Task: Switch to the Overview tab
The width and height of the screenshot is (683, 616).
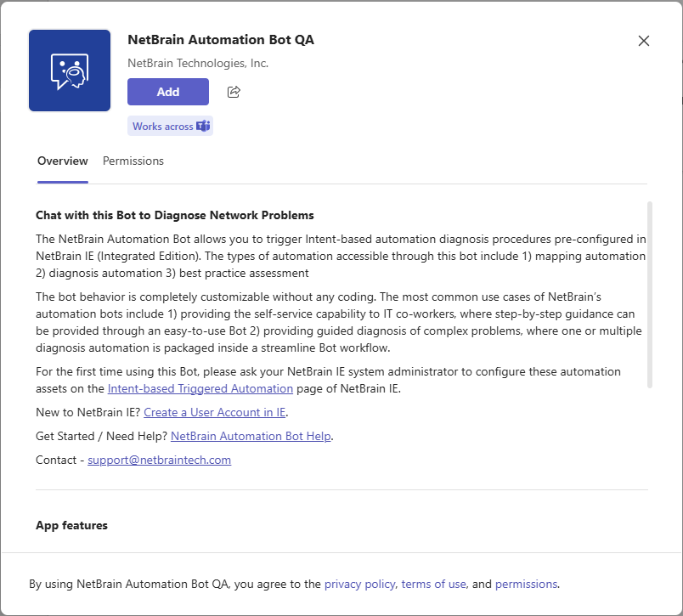Action: [63, 161]
